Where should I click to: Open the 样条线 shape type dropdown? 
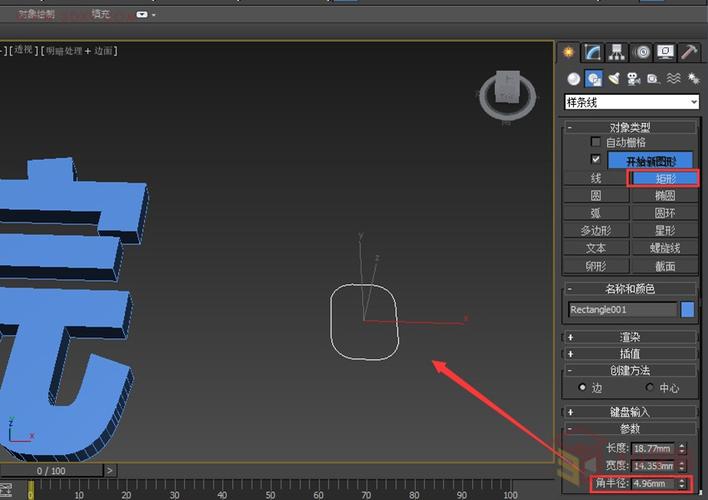pos(631,102)
